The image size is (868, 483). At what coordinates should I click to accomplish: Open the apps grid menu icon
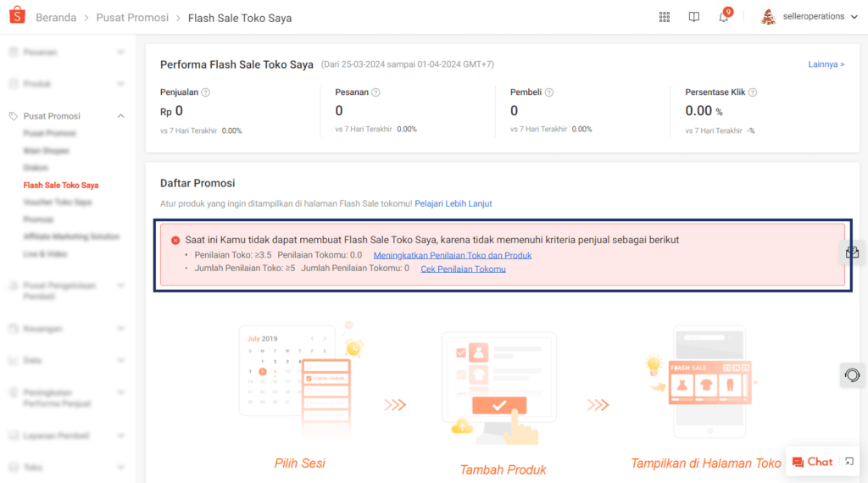(665, 17)
